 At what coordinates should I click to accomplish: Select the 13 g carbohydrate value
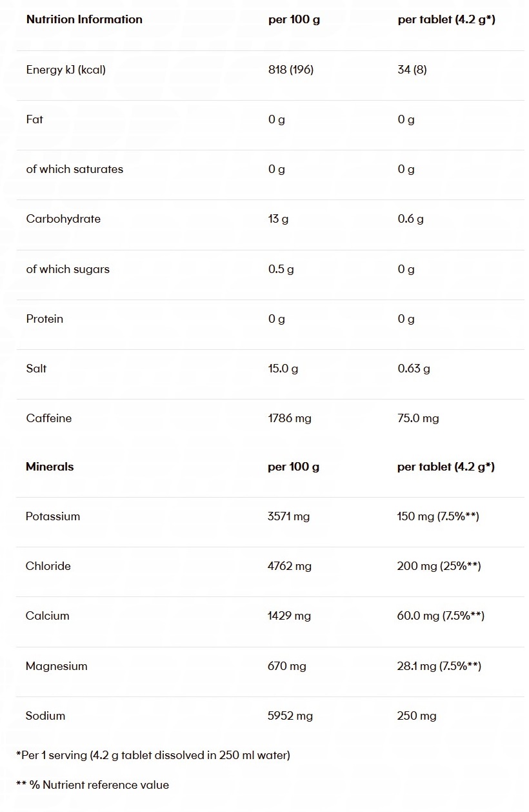click(x=279, y=219)
